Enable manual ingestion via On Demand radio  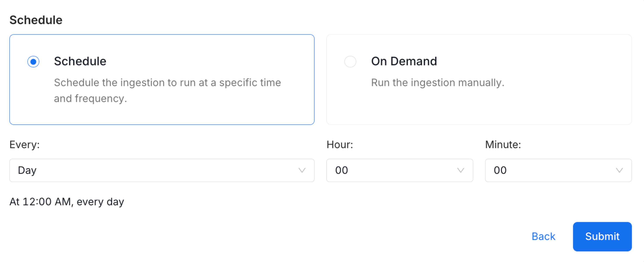351,61
